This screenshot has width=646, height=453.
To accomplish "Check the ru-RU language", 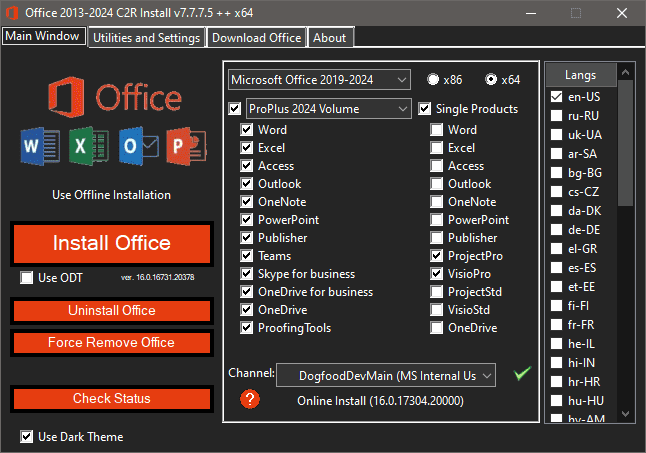I will pyautogui.click(x=557, y=116).
